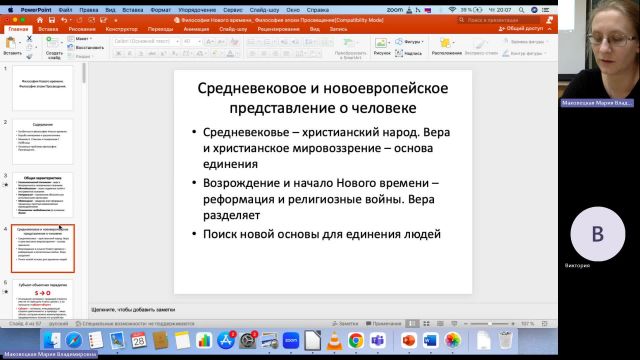Image resolution: width=640 pixels, height=360 pixels.
Task: Open new slide dropdown arrow
Action: pyautogui.click(x=62, y=42)
